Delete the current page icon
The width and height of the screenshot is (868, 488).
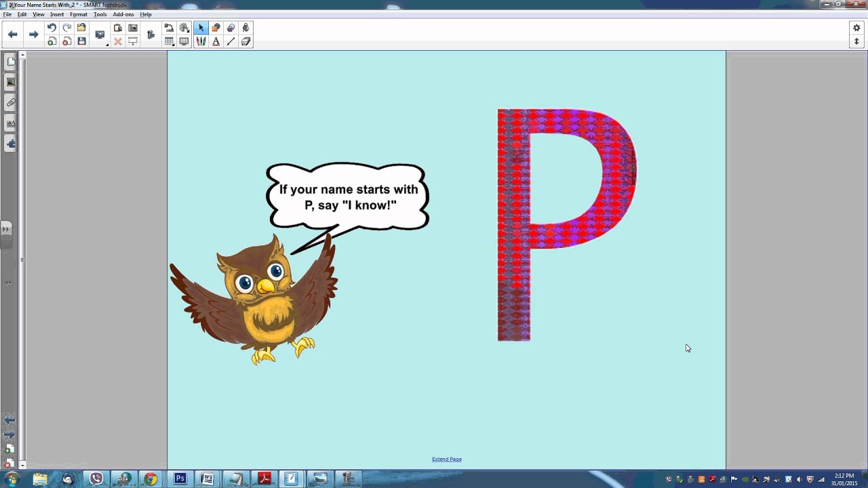66,41
